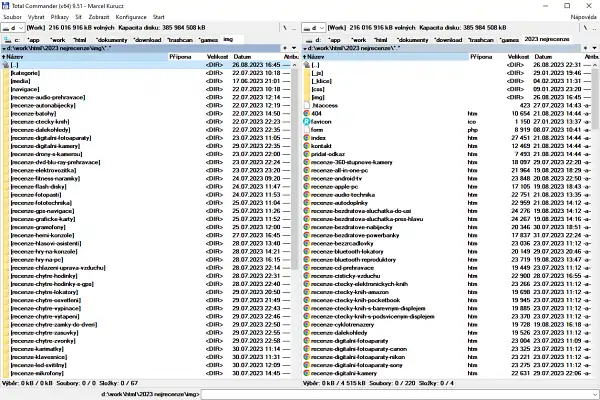This screenshot has height=400, width=600.
Task: Sort left panel by Datum column
Action: point(257,57)
